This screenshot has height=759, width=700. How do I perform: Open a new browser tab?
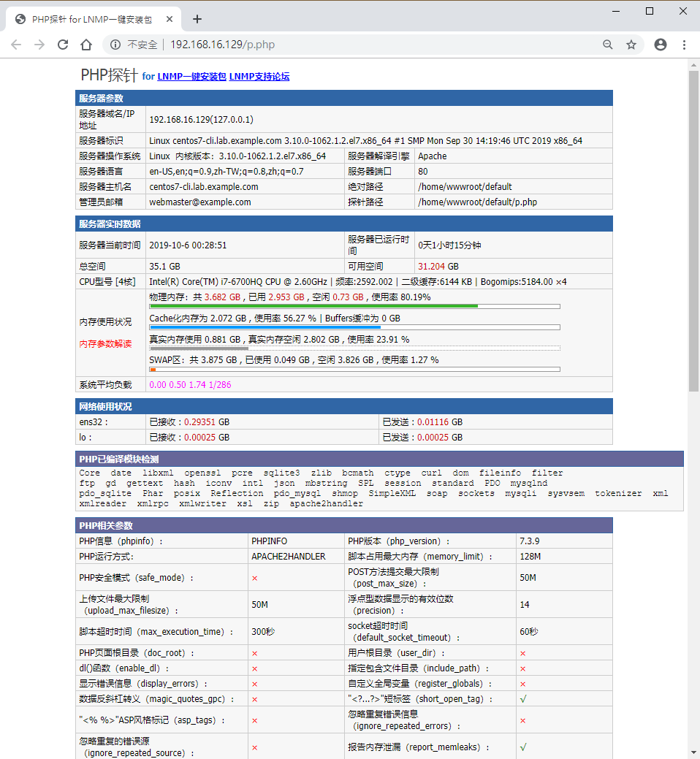coord(197,20)
